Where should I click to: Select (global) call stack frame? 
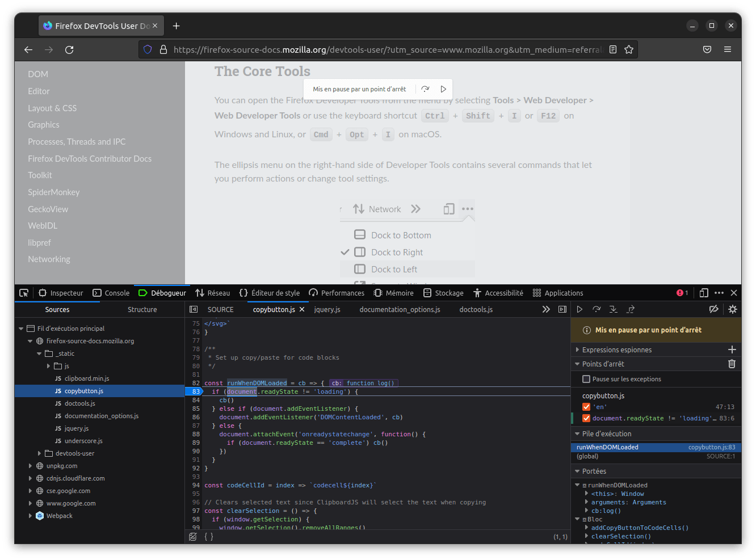tap(656, 456)
